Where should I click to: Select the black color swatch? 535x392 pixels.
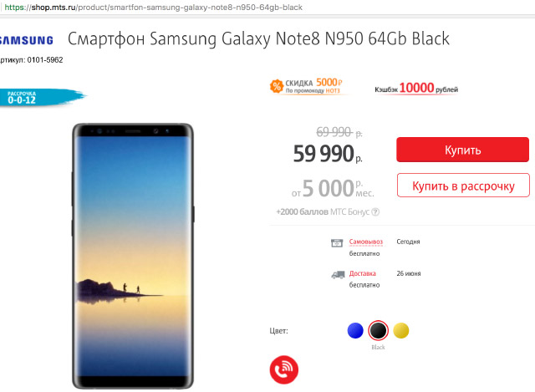pos(378,331)
